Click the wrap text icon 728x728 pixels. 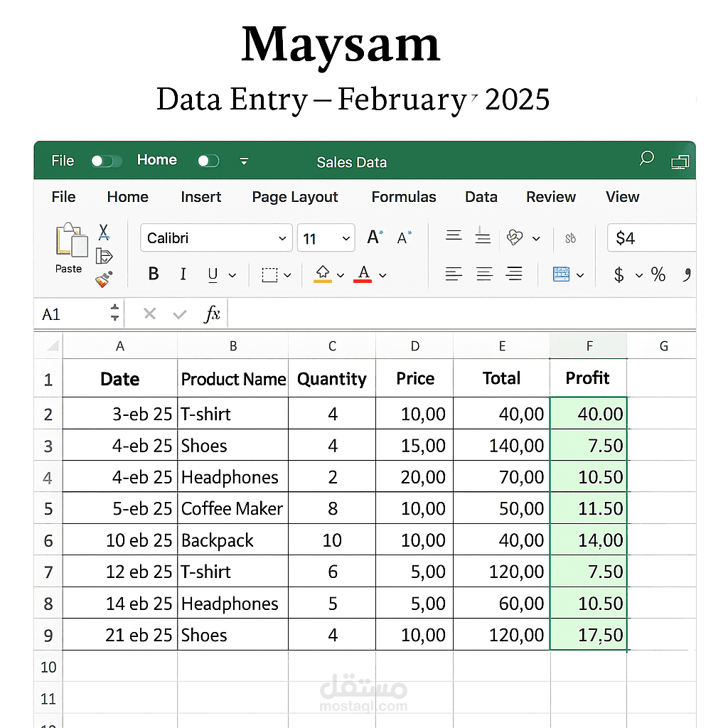click(x=570, y=238)
